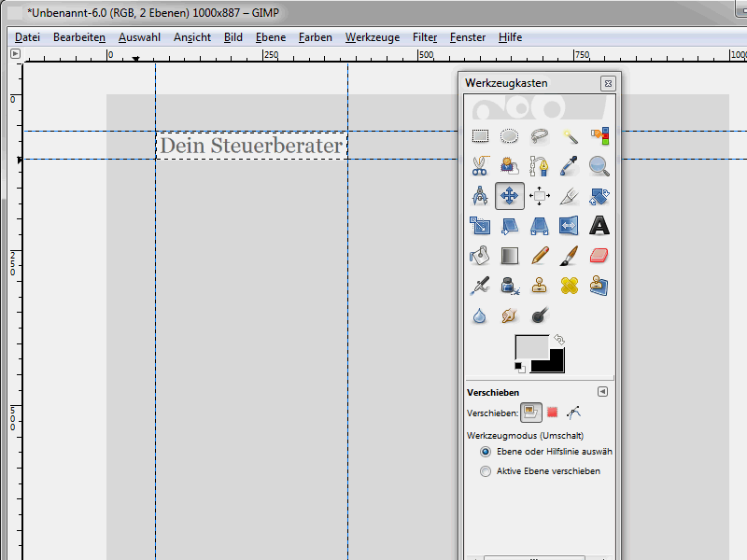Select the Color Picker eyedropper tool
Screen dimensions: 747x560
[570, 166]
